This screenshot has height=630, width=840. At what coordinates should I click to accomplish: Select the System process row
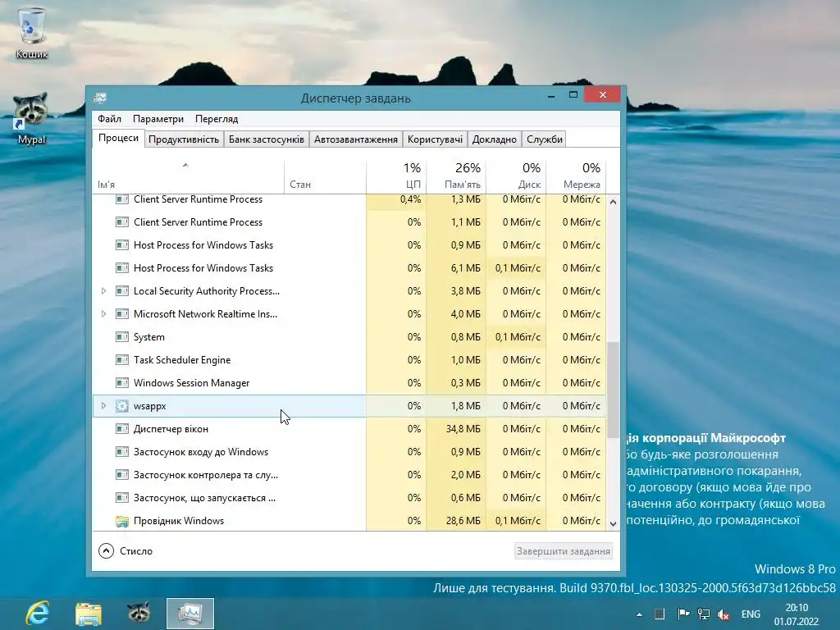pos(349,337)
